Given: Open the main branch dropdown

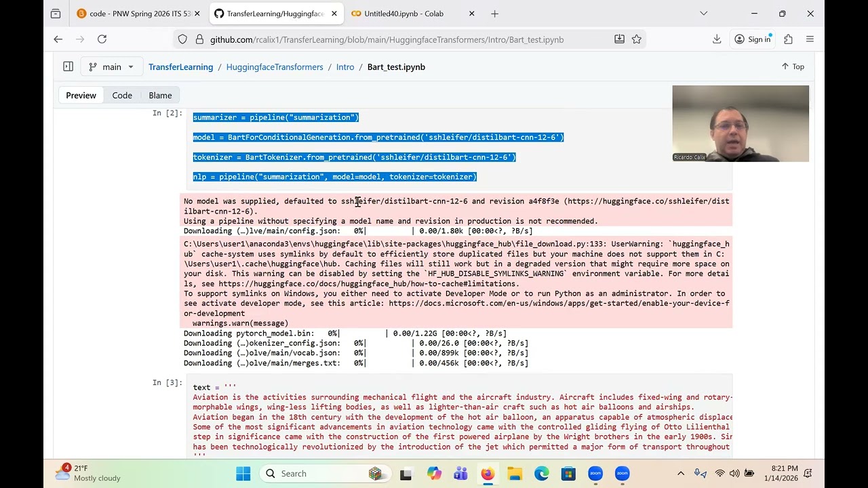Looking at the screenshot, I should pos(111,66).
